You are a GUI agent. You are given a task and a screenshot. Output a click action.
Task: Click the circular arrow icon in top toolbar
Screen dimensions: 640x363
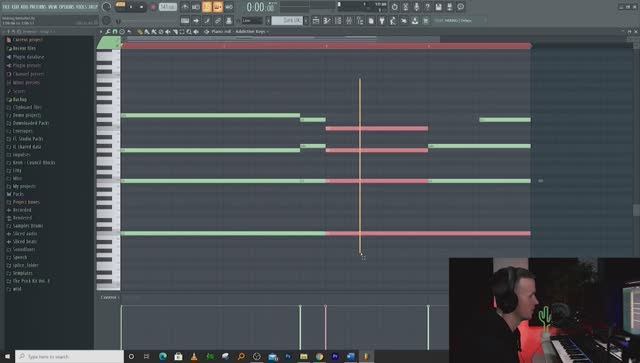click(x=395, y=7)
